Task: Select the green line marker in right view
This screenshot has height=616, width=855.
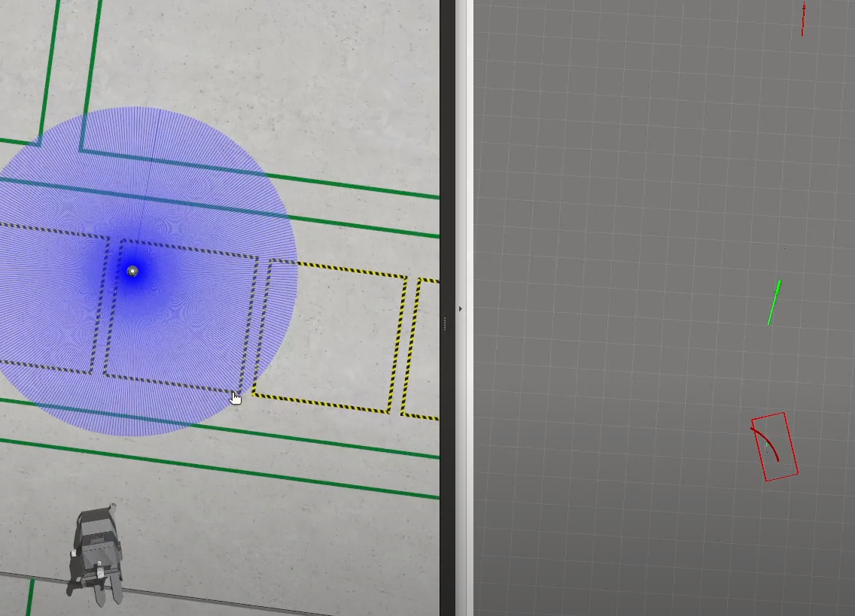Action: coord(774,302)
